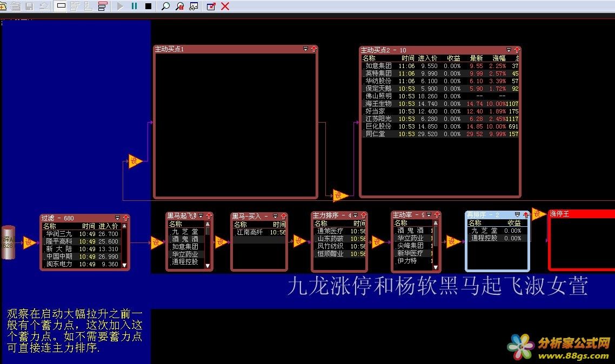Select 如意集团 row in 主动买点2
615x364 pixels.
[440, 66]
